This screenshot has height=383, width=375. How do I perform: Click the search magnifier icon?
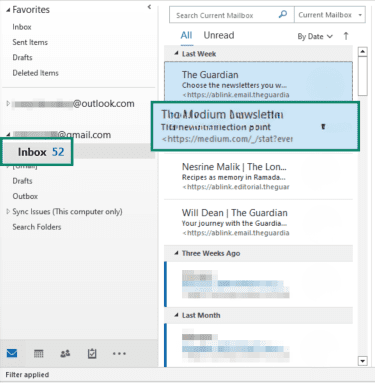click(x=283, y=14)
